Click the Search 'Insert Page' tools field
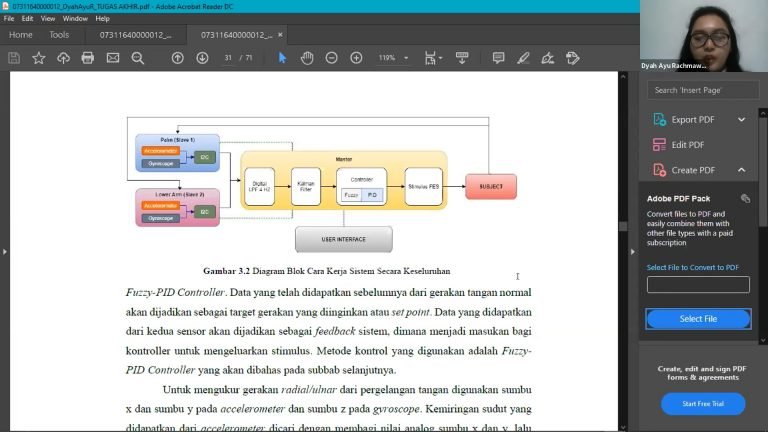768x432 pixels. (x=703, y=90)
